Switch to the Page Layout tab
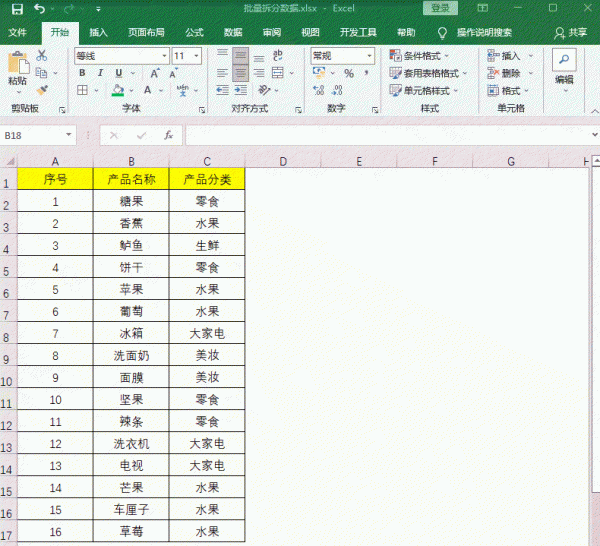This screenshot has width=600, height=546. point(146,33)
